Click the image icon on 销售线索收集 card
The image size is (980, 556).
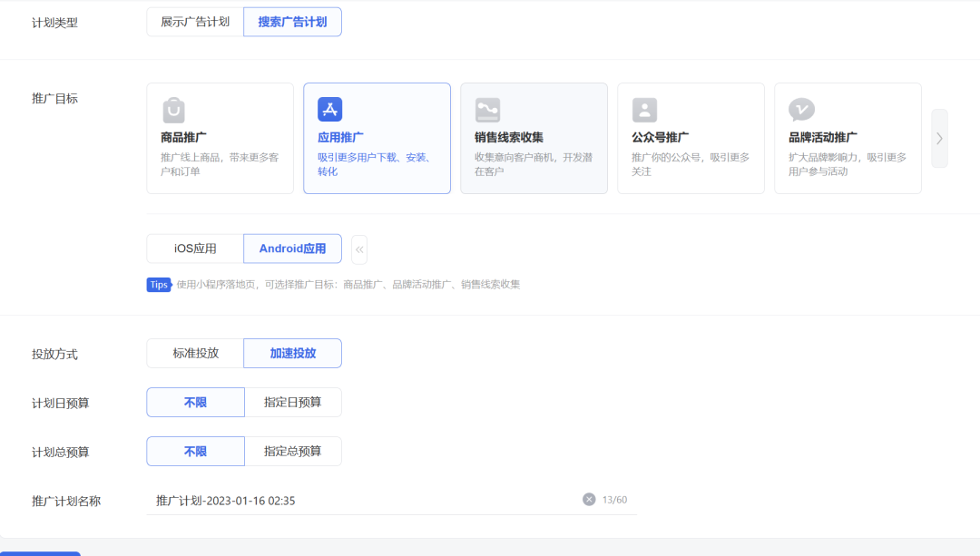(487, 109)
